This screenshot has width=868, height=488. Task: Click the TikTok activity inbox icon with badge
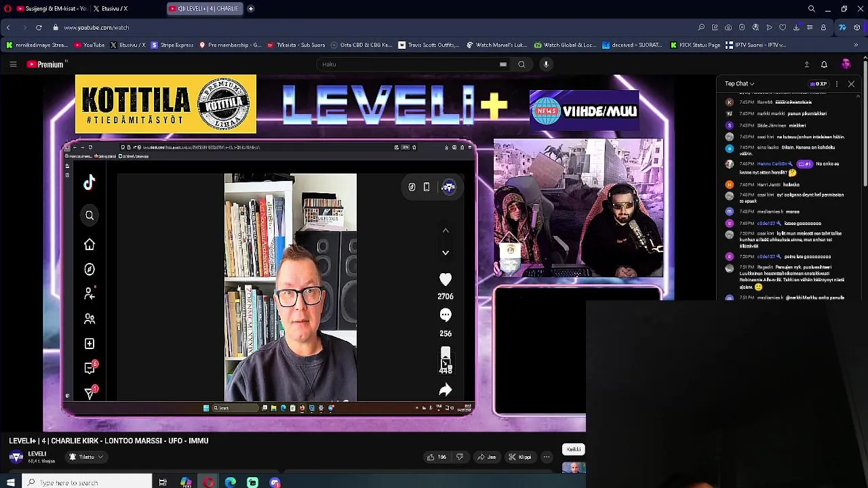coord(90,367)
